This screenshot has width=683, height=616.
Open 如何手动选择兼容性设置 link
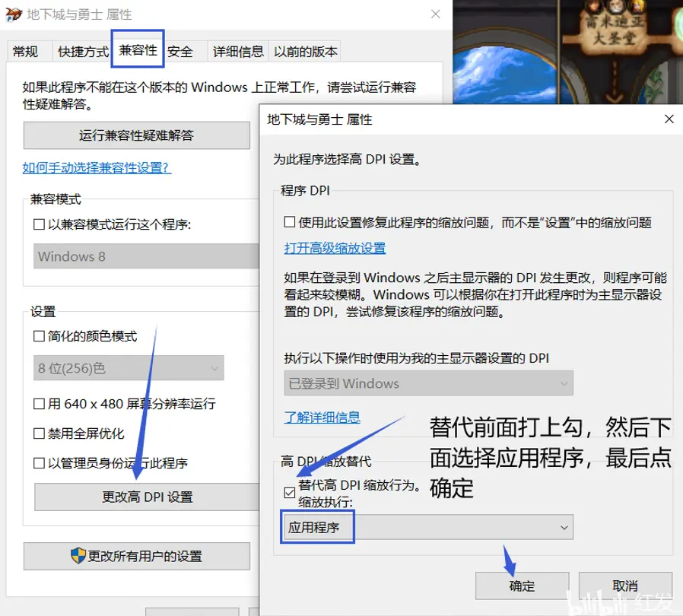click(97, 168)
